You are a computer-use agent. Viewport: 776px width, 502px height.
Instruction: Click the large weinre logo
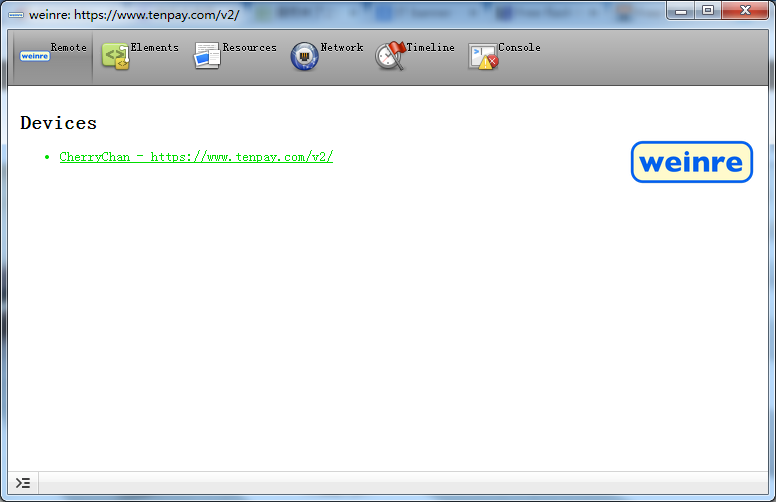691,162
